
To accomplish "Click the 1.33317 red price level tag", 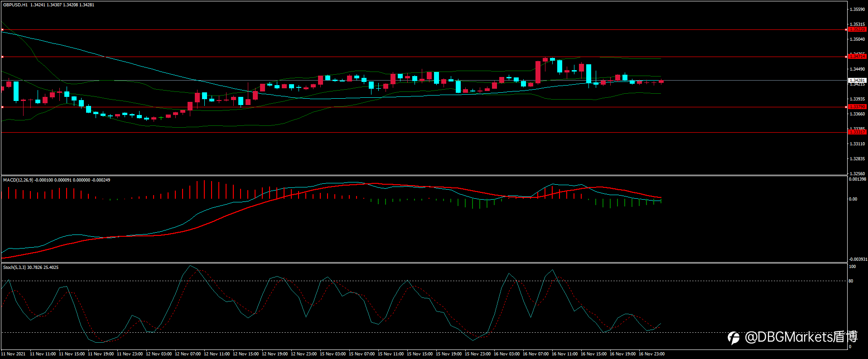I will [857, 132].
